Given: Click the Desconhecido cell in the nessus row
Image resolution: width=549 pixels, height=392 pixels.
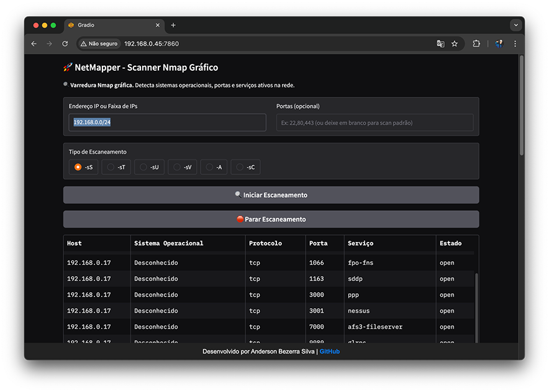Looking at the screenshot, I should point(188,311).
